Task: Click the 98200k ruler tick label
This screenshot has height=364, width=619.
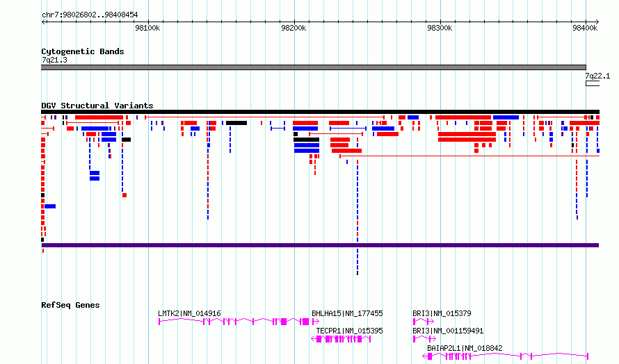Action: 294,28
